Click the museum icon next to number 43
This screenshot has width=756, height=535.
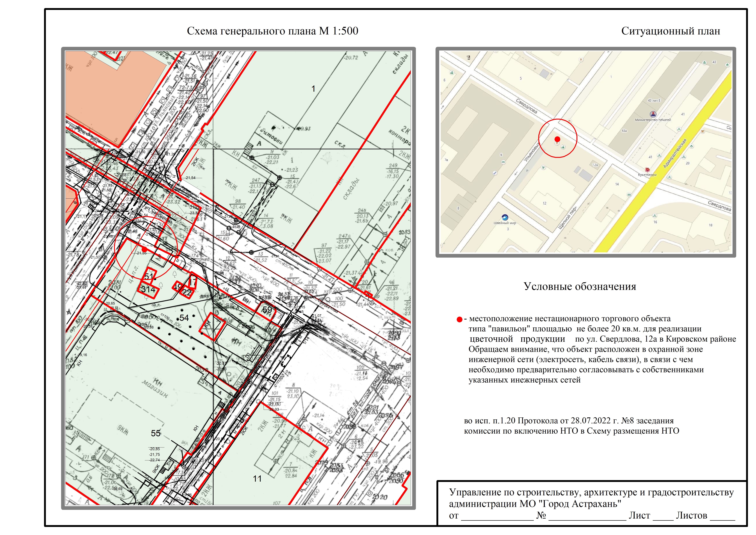(x=704, y=63)
